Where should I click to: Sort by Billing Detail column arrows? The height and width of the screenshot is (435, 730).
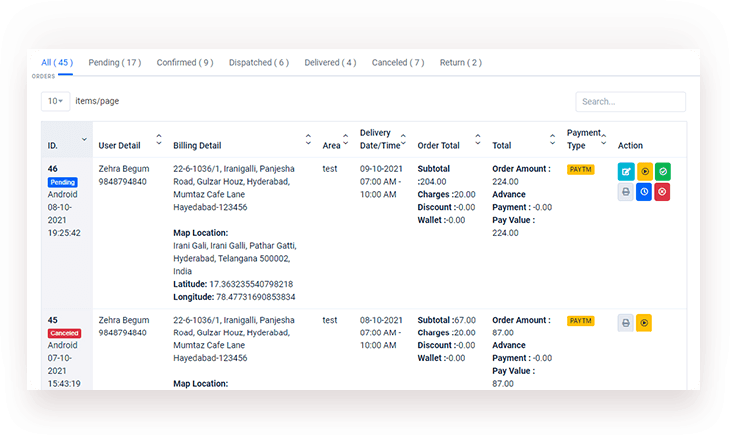pos(308,139)
